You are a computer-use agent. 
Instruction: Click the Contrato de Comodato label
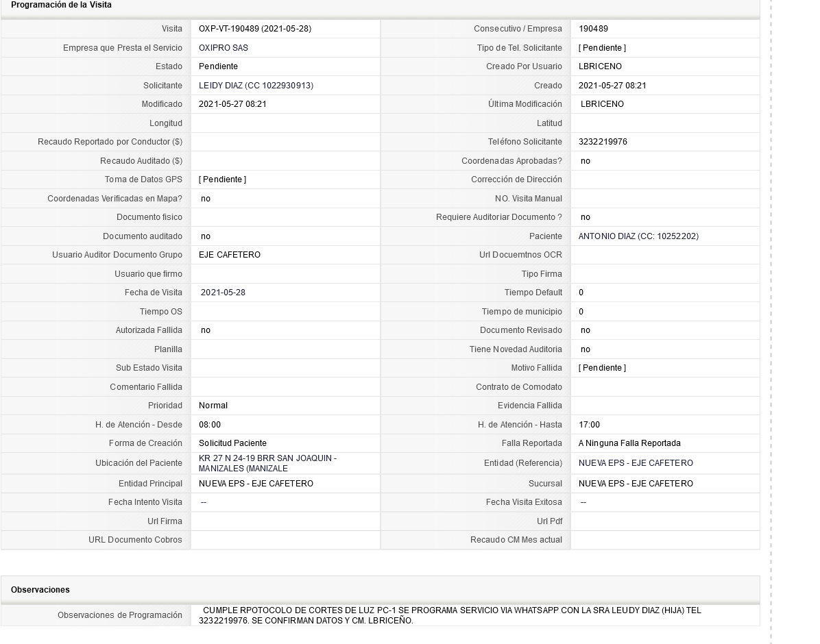(x=519, y=387)
